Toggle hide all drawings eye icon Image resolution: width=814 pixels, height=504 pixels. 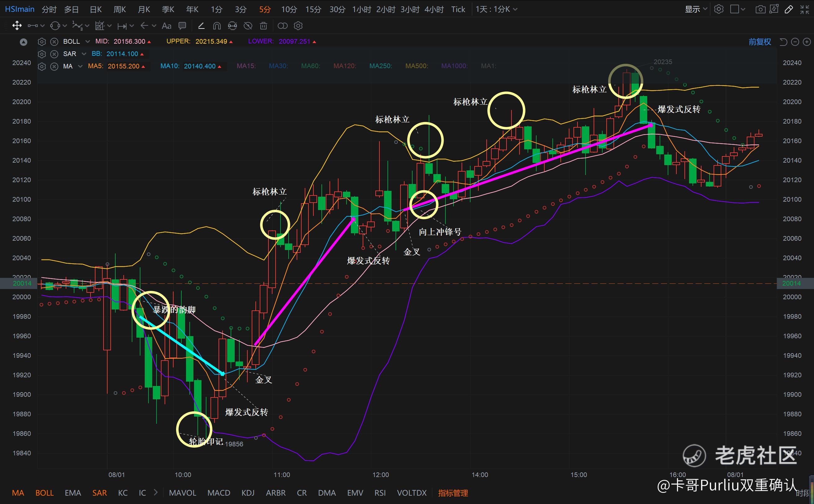248,26
